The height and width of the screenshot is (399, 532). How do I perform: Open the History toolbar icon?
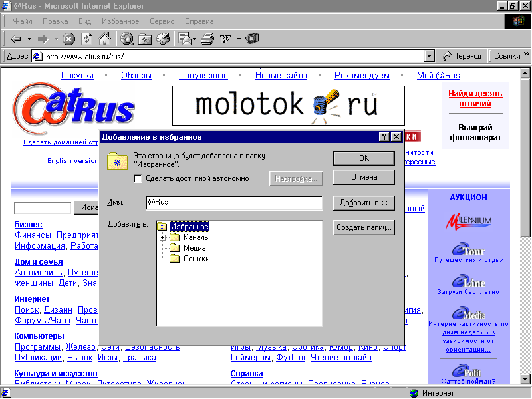163,39
